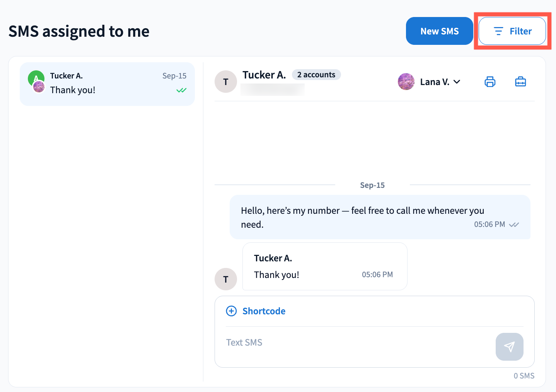Expand the 2 accounts badge
This screenshot has width=556, height=392.
tap(316, 75)
